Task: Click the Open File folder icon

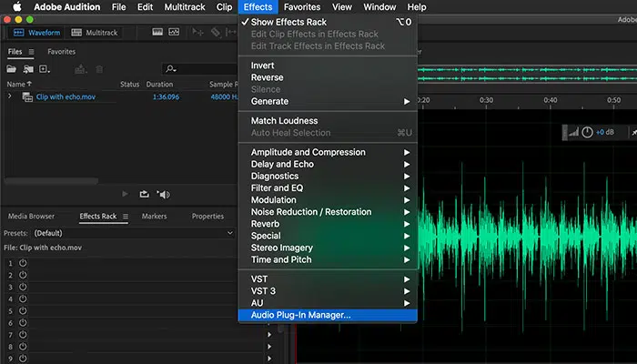Action: coord(11,69)
